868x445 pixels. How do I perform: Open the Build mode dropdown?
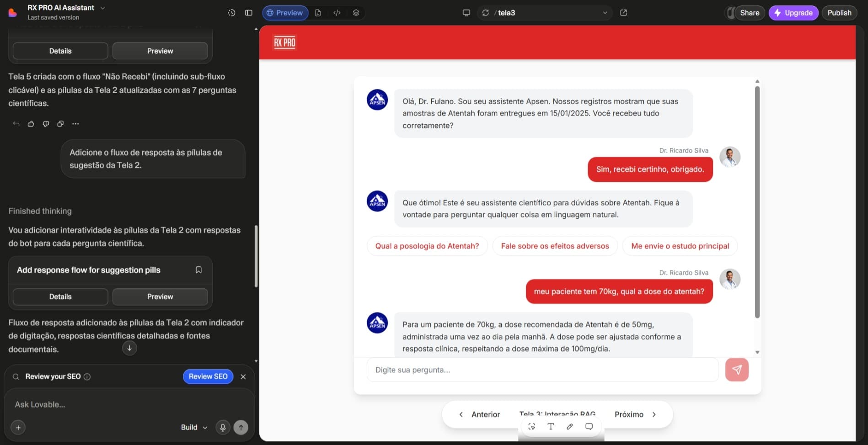194,427
